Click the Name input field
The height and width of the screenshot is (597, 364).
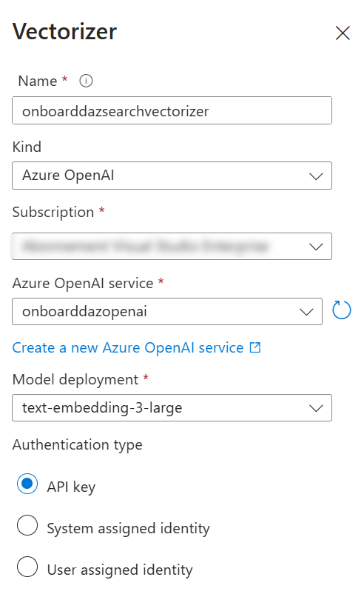(172, 110)
